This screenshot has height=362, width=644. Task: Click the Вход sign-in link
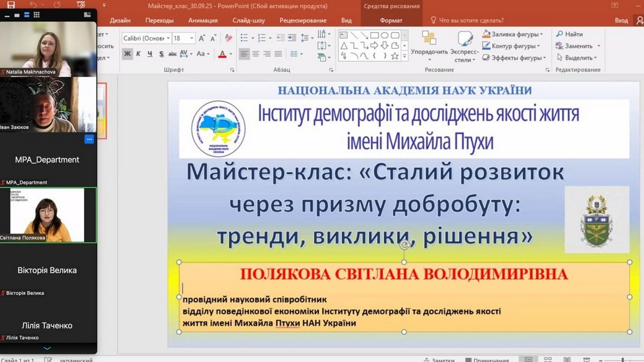point(621,20)
